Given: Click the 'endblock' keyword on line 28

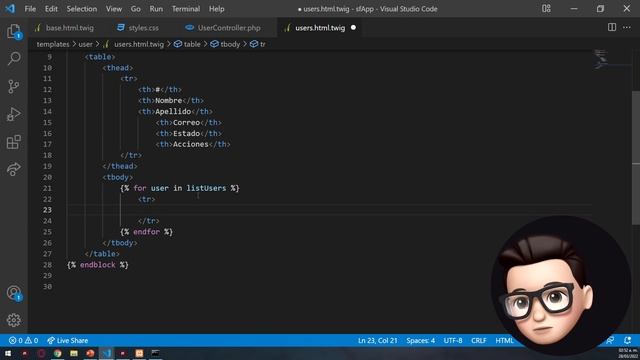Looking at the screenshot, I should coord(98,265).
